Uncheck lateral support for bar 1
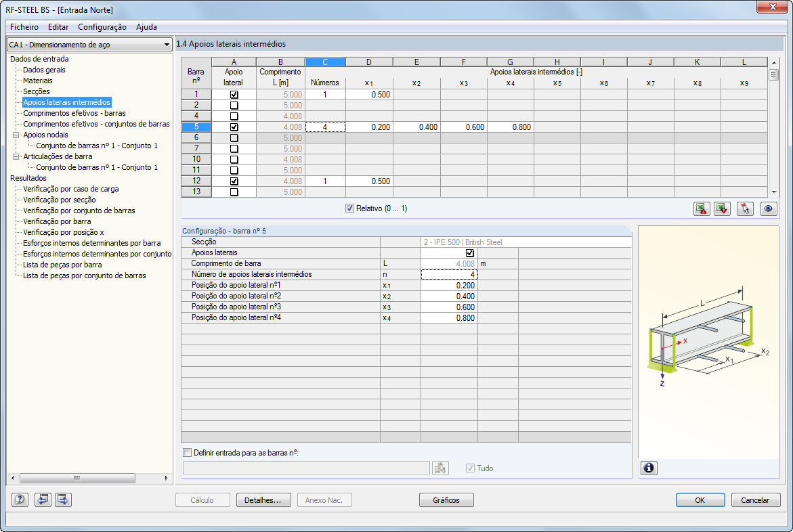Screen dimensions: 793x532 [234, 95]
